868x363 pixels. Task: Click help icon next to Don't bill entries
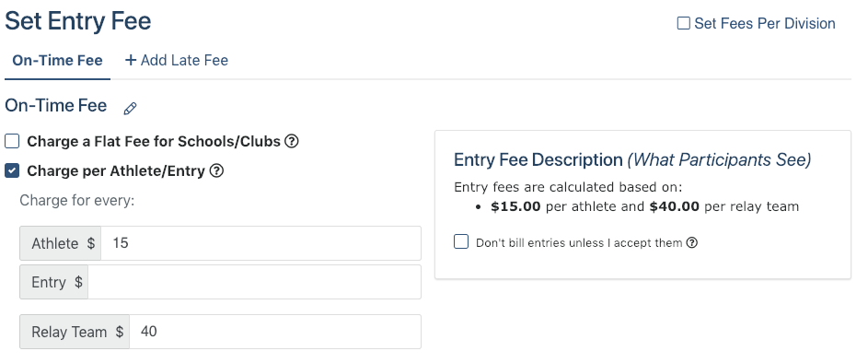(x=692, y=242)
